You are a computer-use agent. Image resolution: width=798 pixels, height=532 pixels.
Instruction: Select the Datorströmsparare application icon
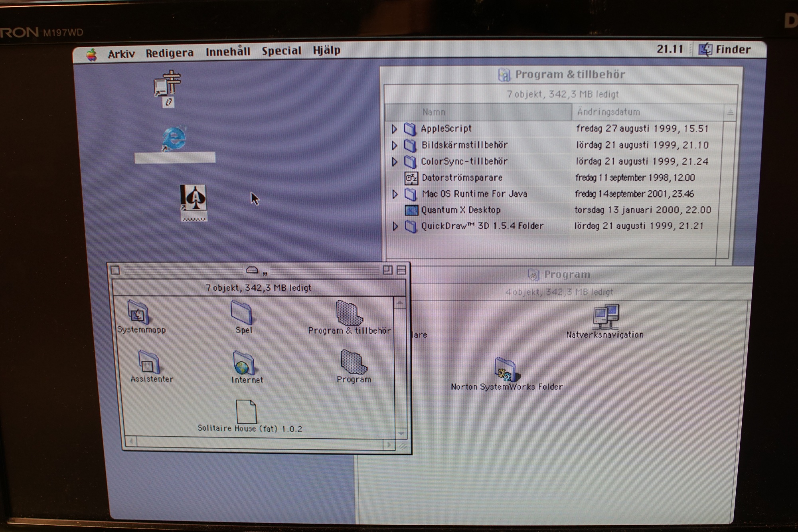411,178
